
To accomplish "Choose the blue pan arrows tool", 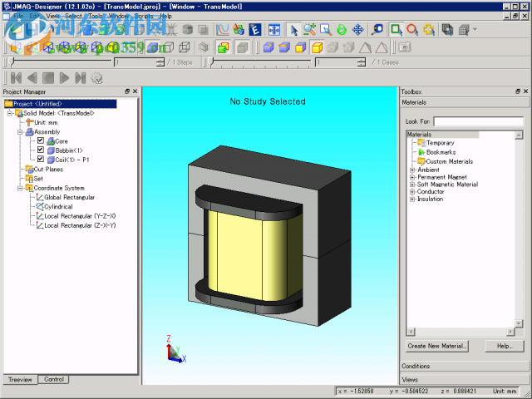I will tap(357, 30).
